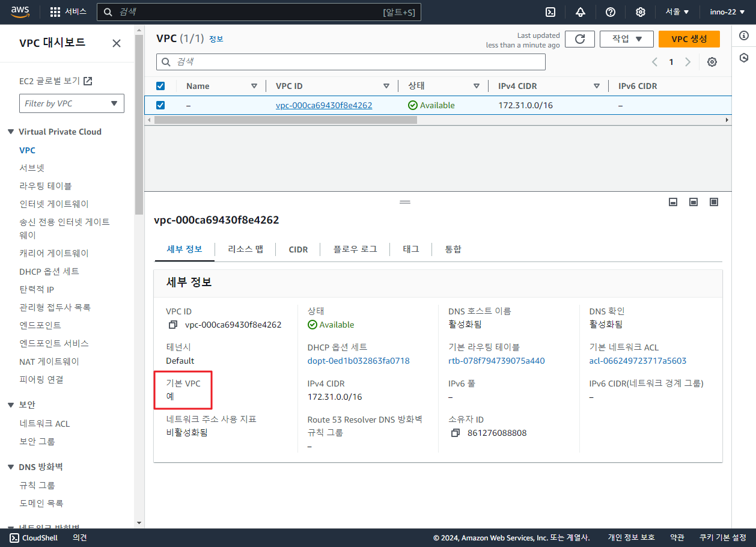
Task: Switch to the 세부 정보 tab
Action: [x=184, y=249]
